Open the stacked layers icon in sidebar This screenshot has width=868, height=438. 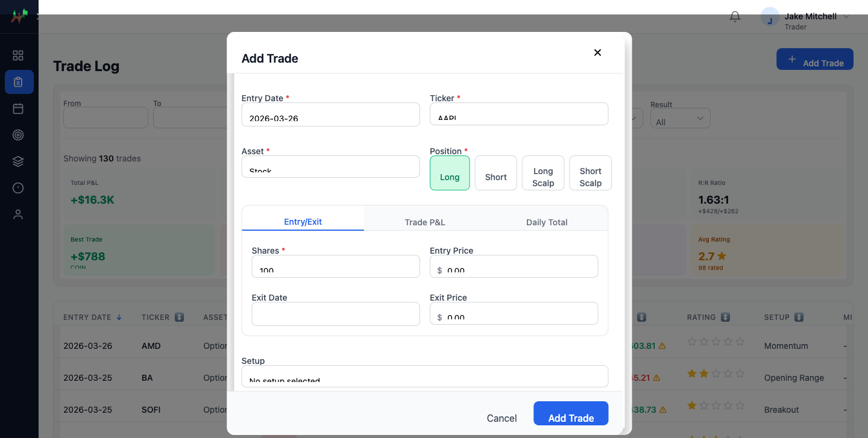point(18,161)
